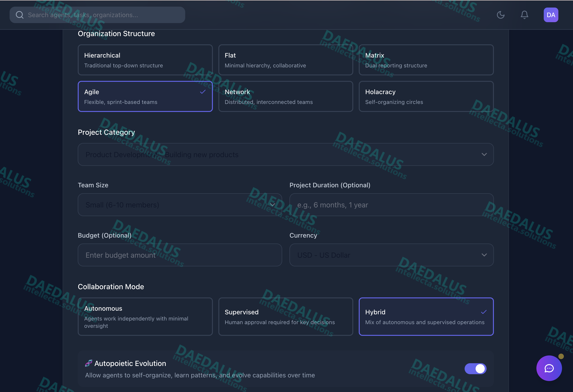The width and height of the screenshot is (573, 392).
Task: Choose Supervised collaboration mode
Action: 286,317
